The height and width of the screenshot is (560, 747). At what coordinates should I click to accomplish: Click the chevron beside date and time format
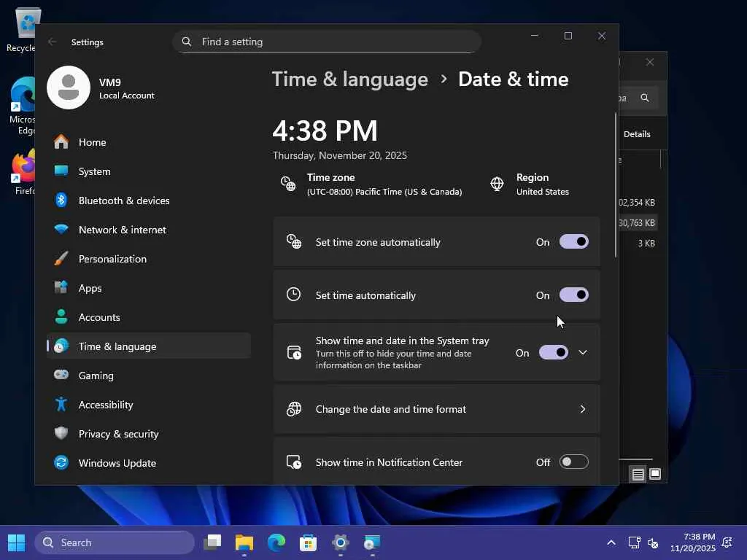click(583, 409)
